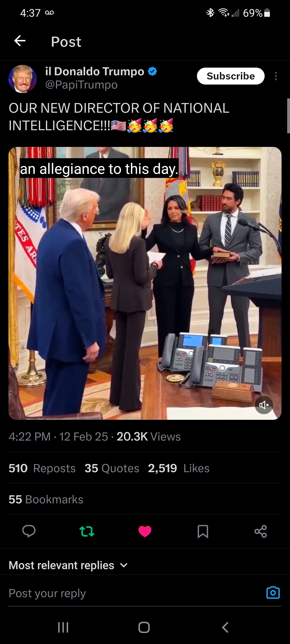Go back with the arrow icon
The image size is (290, 644).
(20, 41)
